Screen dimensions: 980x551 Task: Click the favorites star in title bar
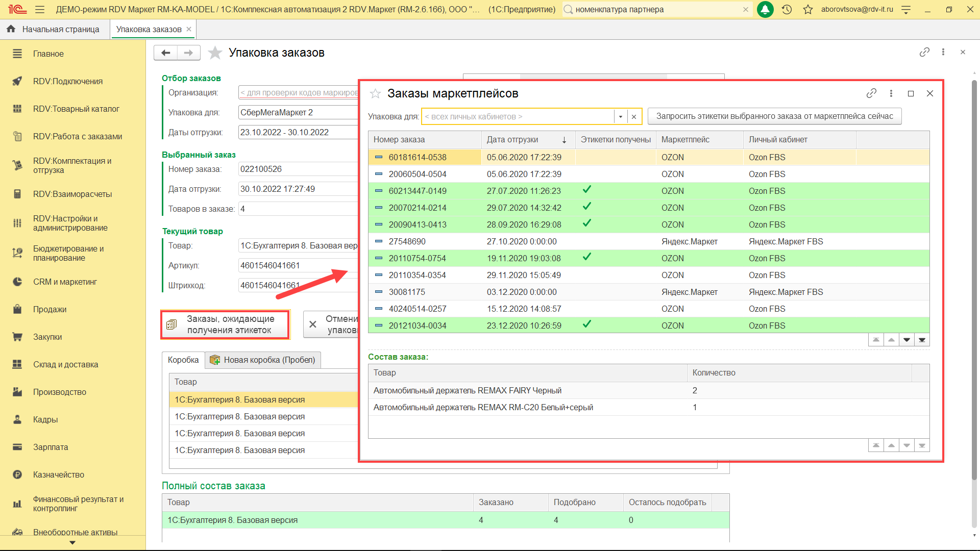pyautogui.click(x=808, y=9)
